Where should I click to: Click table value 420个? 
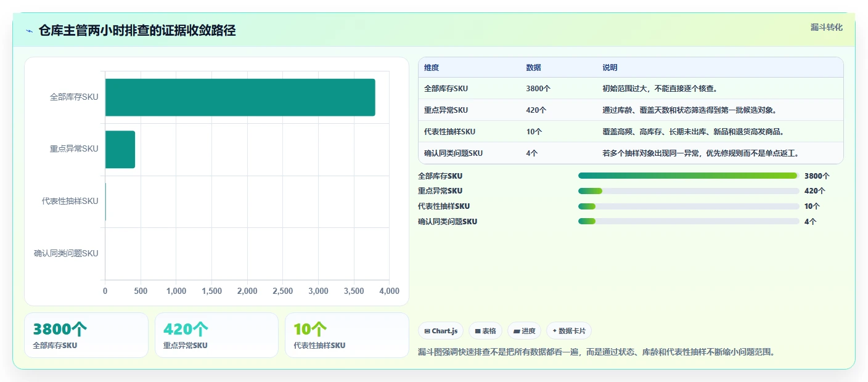[x=536, y=110]
